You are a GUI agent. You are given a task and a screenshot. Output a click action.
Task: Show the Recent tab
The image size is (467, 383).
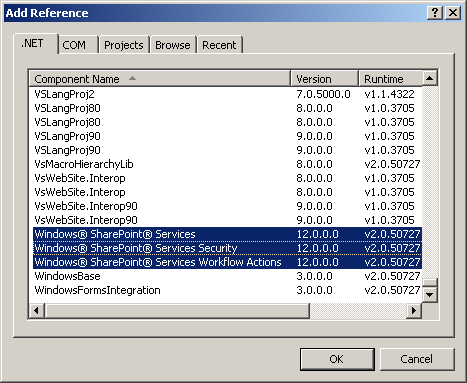click(x=219, y=45)
